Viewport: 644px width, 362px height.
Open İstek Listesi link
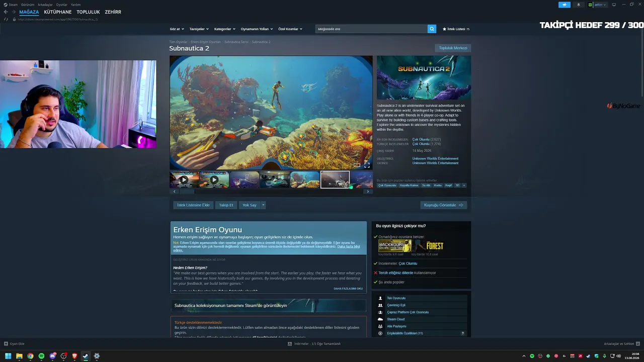(x=456, y=29)
